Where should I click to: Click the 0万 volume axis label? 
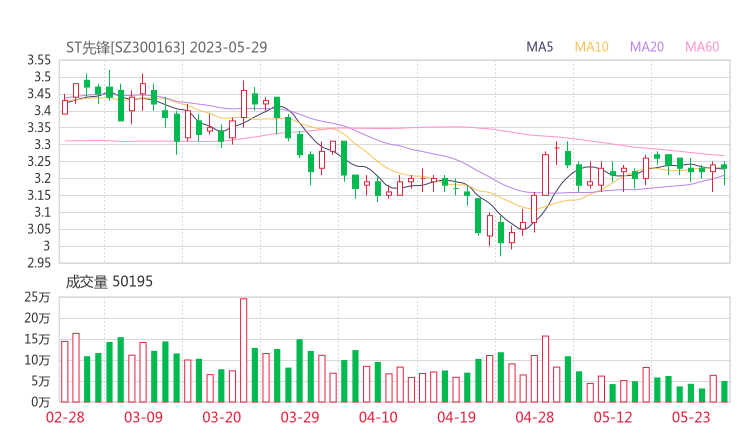(x=41, y=402)
